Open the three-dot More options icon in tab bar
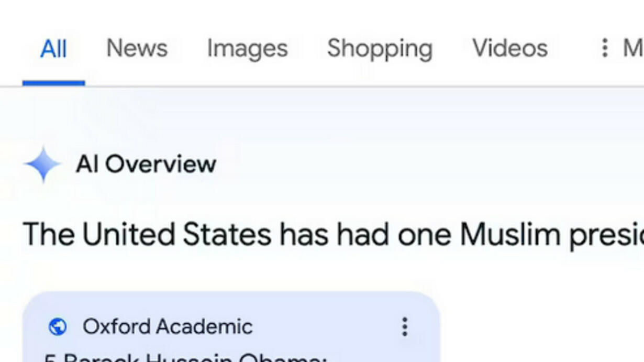The width and height of the screenshot is (644, 362). (605, 48)
